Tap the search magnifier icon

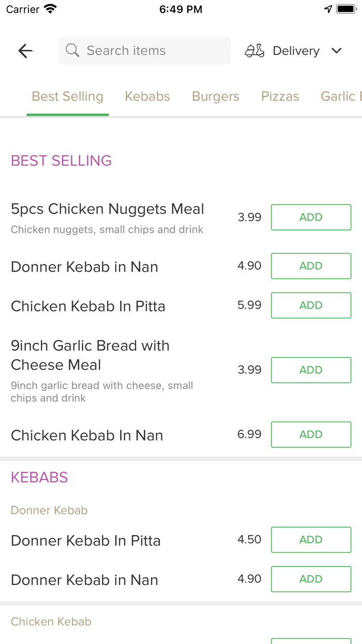click(x=73, y=51)
